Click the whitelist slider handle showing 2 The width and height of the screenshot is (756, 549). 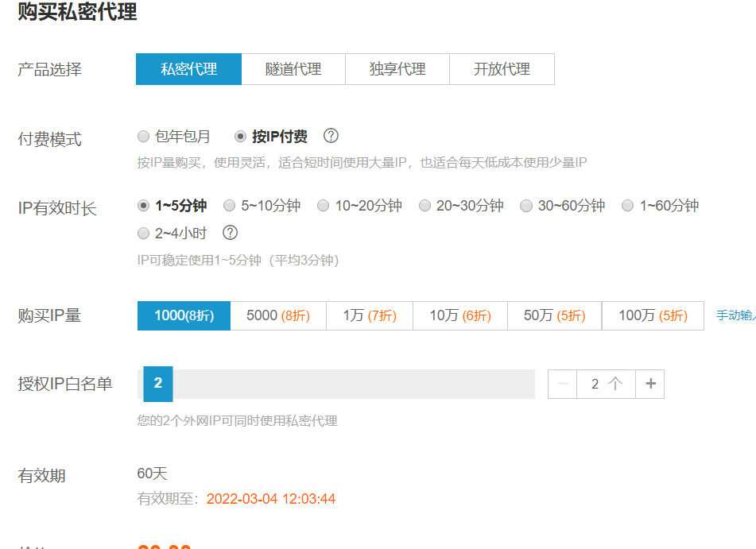pyautogui.click(x=158, y=384)
